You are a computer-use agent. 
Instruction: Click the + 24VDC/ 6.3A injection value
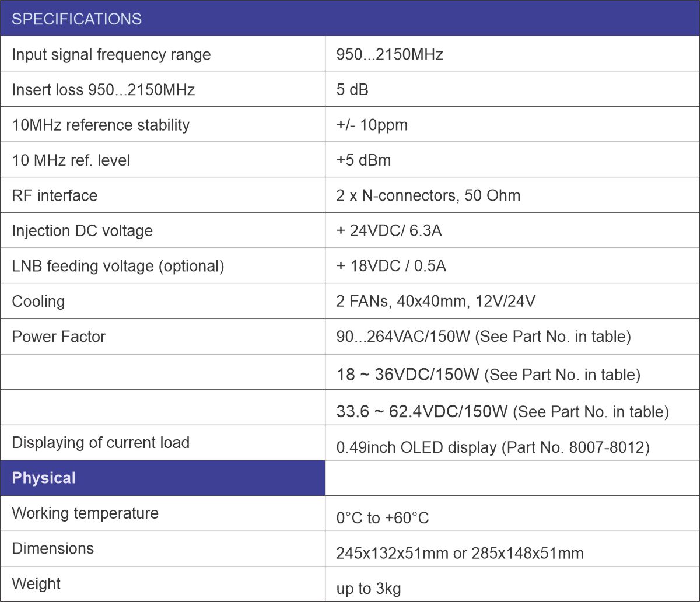pyautogui.click(x=389, y=231)
